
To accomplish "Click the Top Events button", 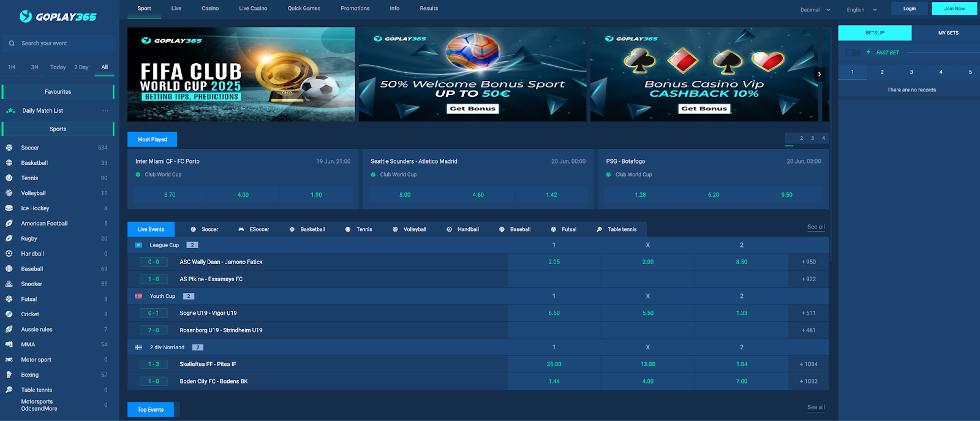I will (x=151, y=409).
